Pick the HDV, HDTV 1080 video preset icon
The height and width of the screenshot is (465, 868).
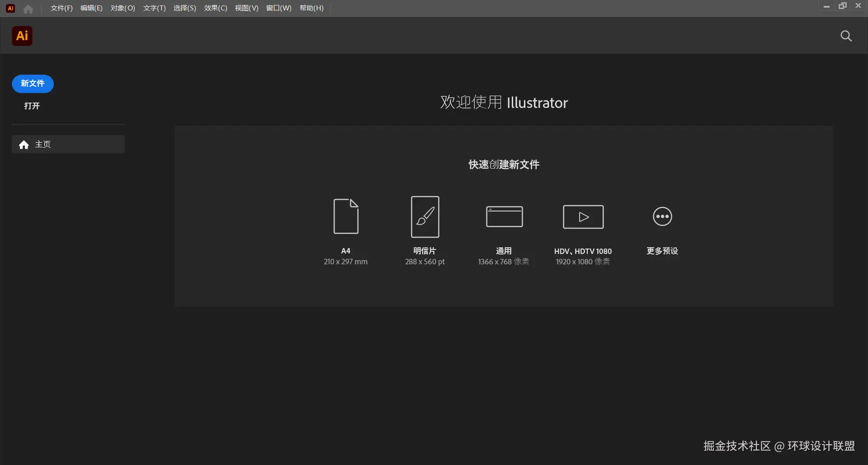pyautogui.click(x=583, y=217)
